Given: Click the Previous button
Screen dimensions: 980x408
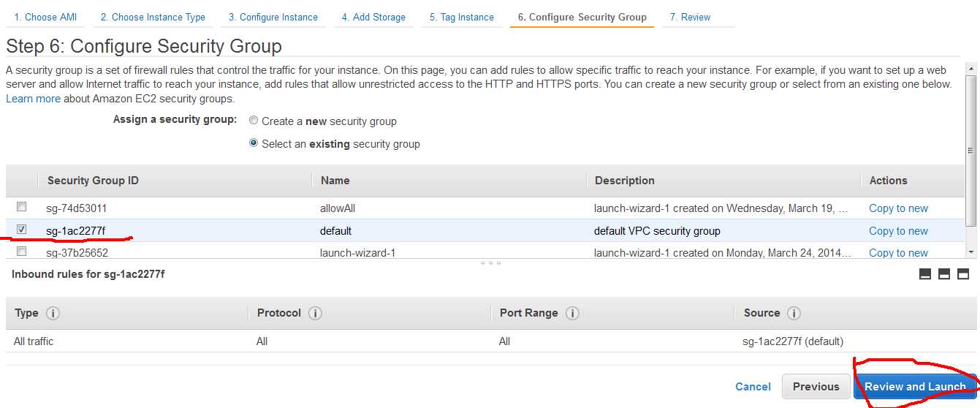Looking at the screenshot, I should click(x=816, y=387).
